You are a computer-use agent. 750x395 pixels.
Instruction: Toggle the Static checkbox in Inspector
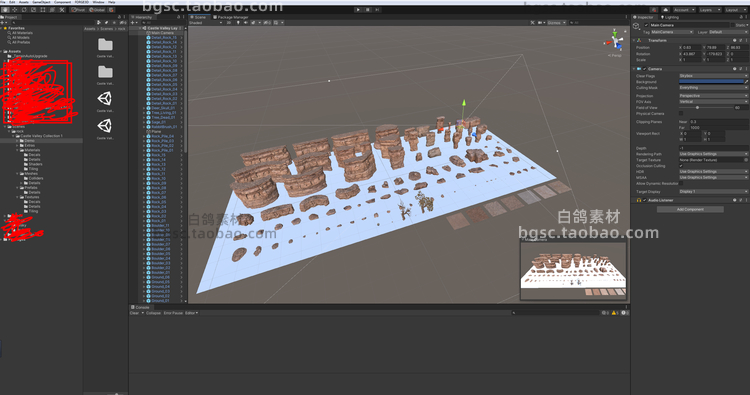pyautogui.click(x=733, y=25)
